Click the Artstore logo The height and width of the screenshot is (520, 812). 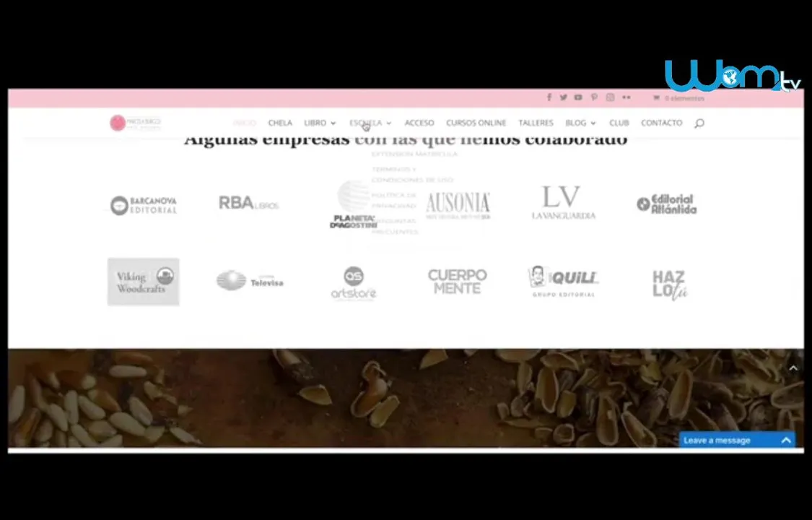tap(354, 283)
